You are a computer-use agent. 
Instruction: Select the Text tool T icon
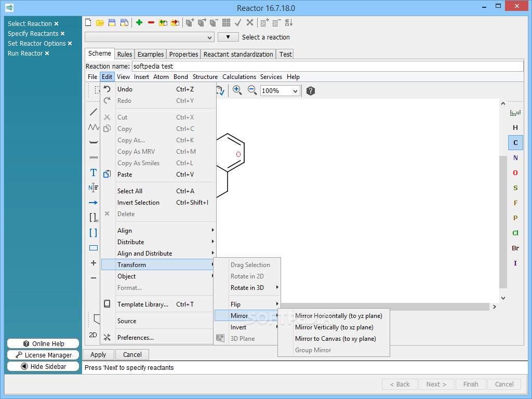94,172
